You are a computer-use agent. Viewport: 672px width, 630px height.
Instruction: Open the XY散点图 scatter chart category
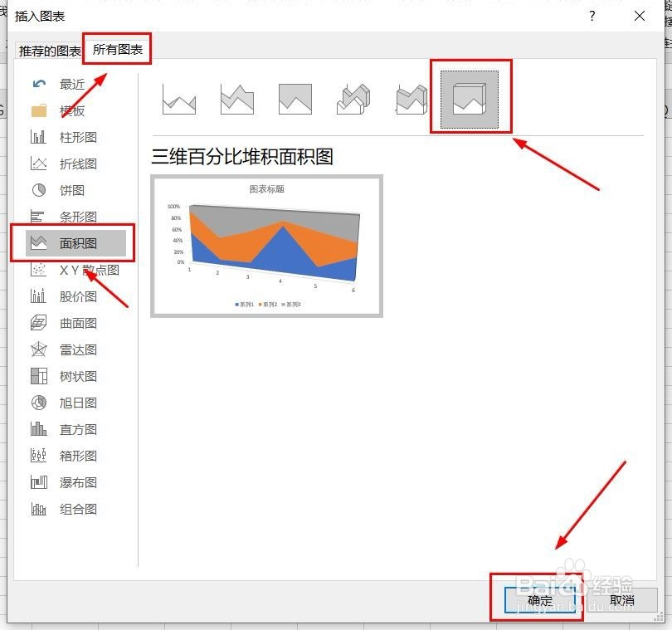(x=79, y=270)
